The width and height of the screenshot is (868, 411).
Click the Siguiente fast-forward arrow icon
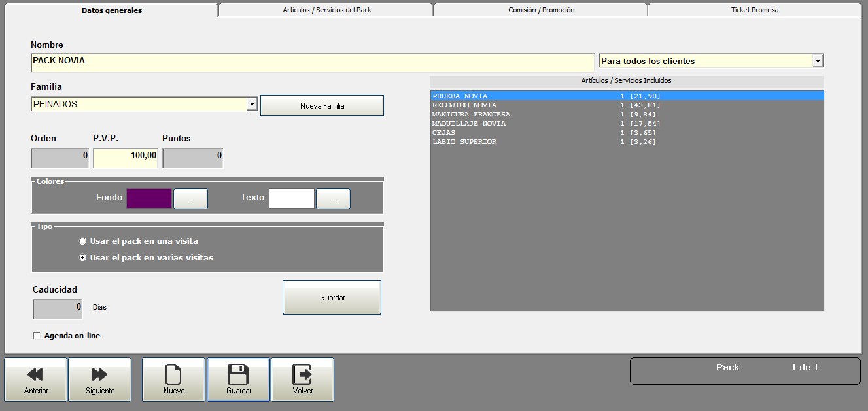pyautogui.click(x=99, y=374)
